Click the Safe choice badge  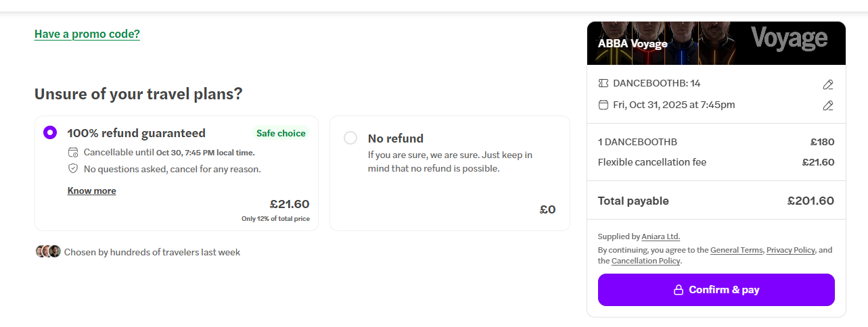(x=281, y=133)
